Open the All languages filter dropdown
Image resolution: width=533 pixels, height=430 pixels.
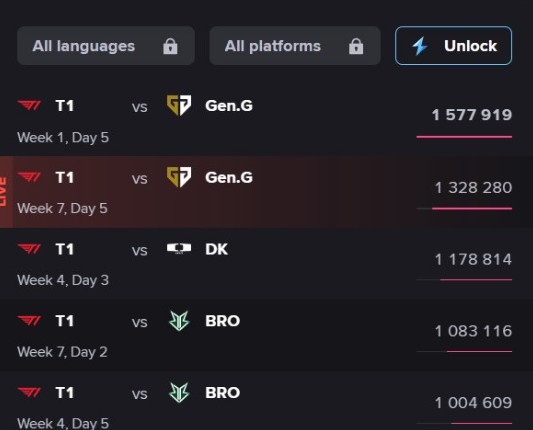[x=106, y=46]
